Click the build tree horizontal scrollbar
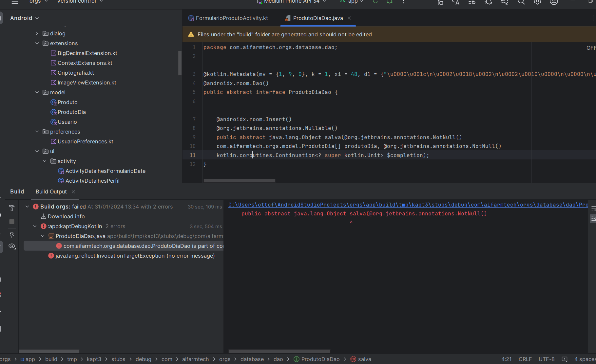The image size is (596, 364). 49,351
